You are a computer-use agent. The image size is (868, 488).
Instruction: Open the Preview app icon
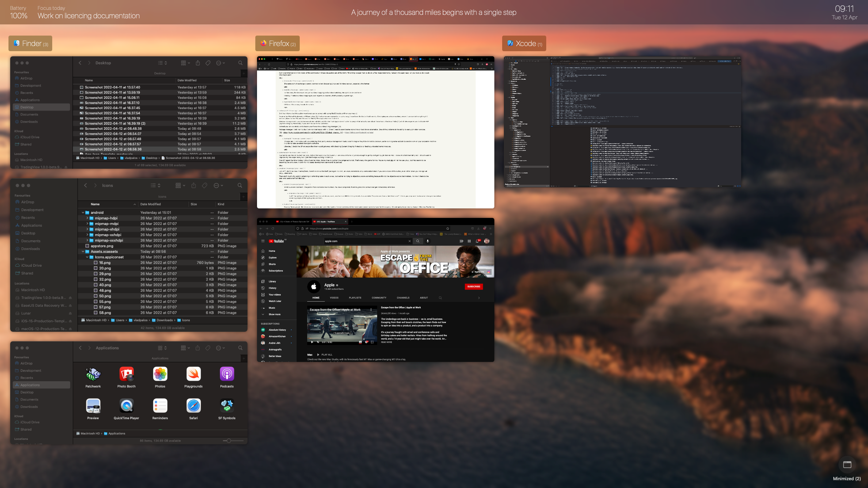93,406
